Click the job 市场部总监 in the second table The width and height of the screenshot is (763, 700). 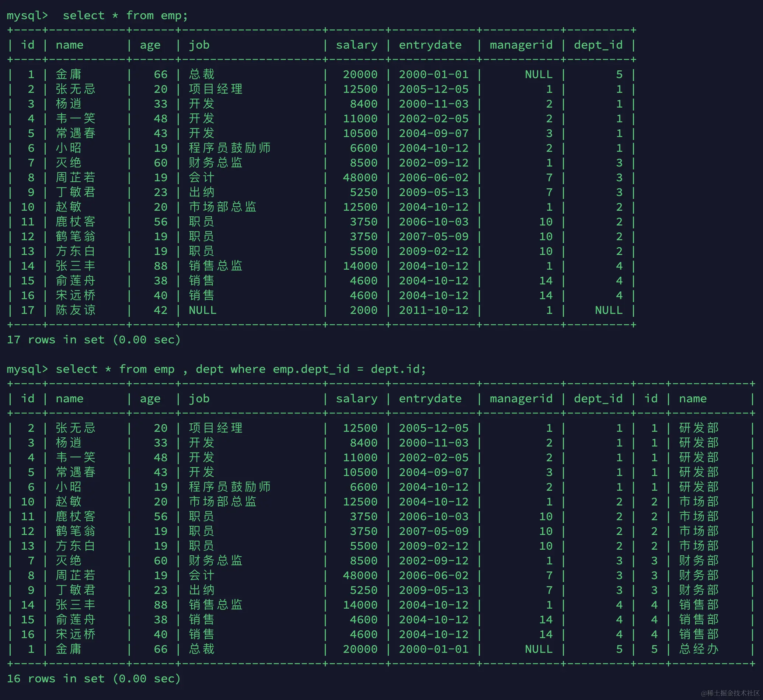pos(223,501)
